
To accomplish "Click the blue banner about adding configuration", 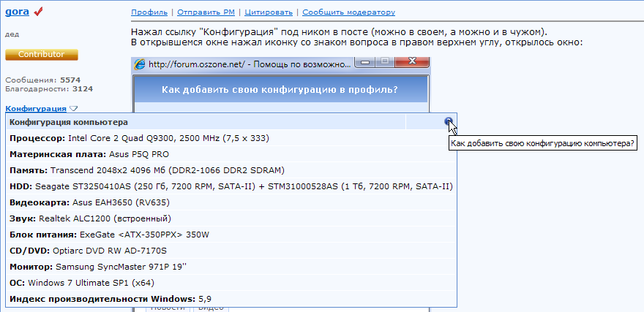I will (x=280, y=89).
